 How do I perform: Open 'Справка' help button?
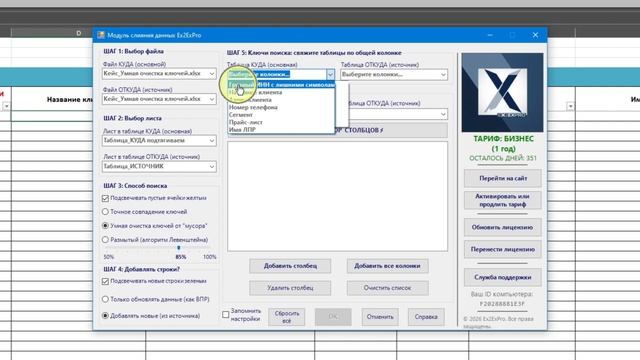426,317
